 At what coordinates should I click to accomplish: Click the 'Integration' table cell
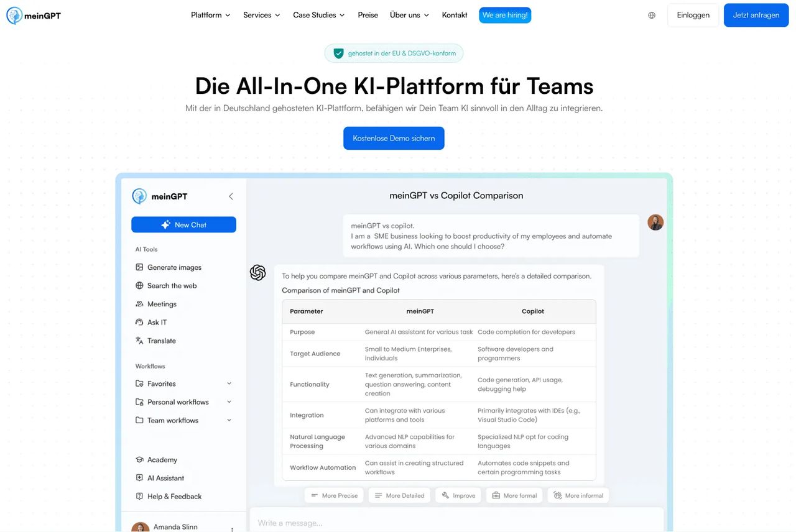pos(307,415)
